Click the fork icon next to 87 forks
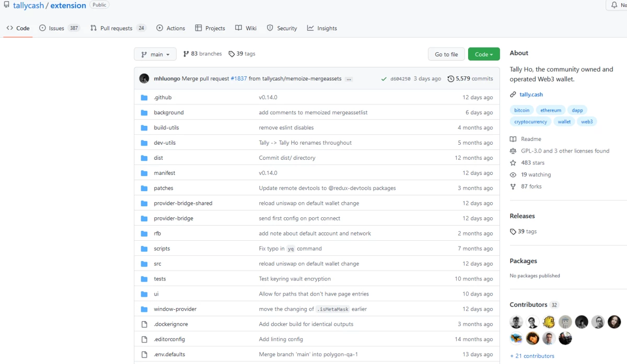The height and width of the screenshot is (364, 627). coord(513,186)
